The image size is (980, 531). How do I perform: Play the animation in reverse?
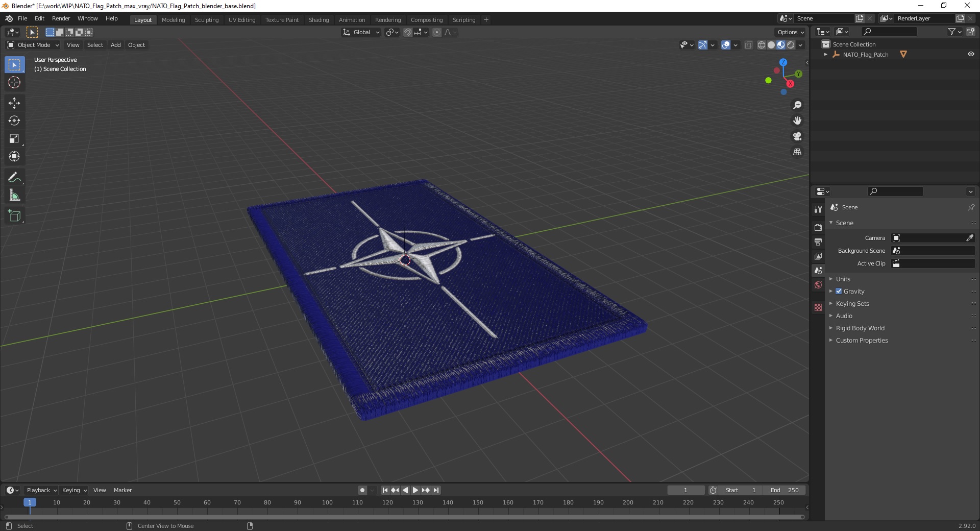click(405, 490)
